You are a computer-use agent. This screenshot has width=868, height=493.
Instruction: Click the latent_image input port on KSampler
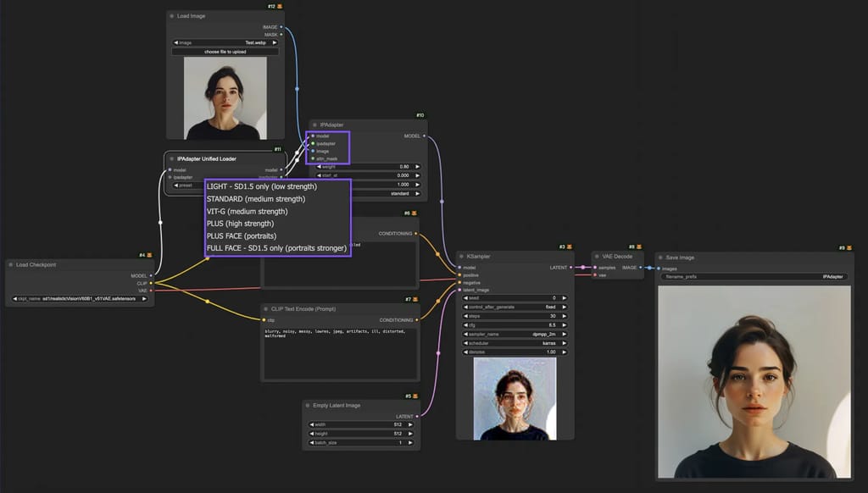(459, 290)
